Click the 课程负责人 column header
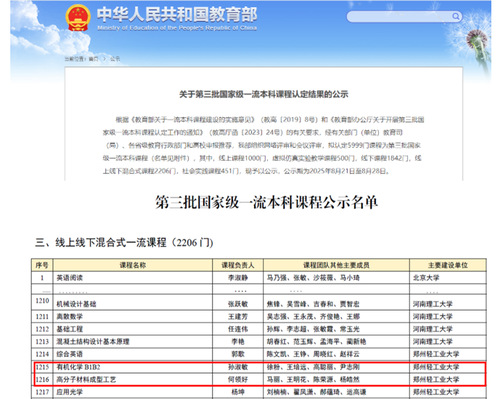Screen dimensions: 497x399 point(238,265)
